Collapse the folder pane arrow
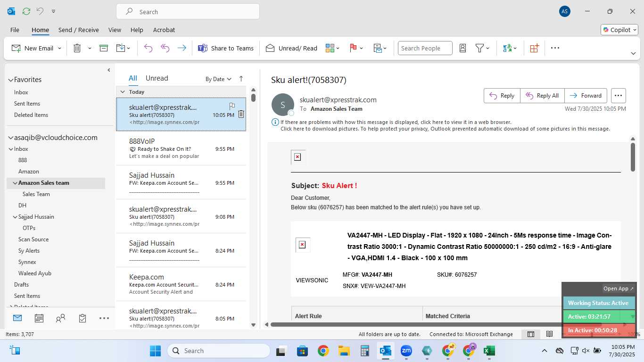 pos(109,70)
